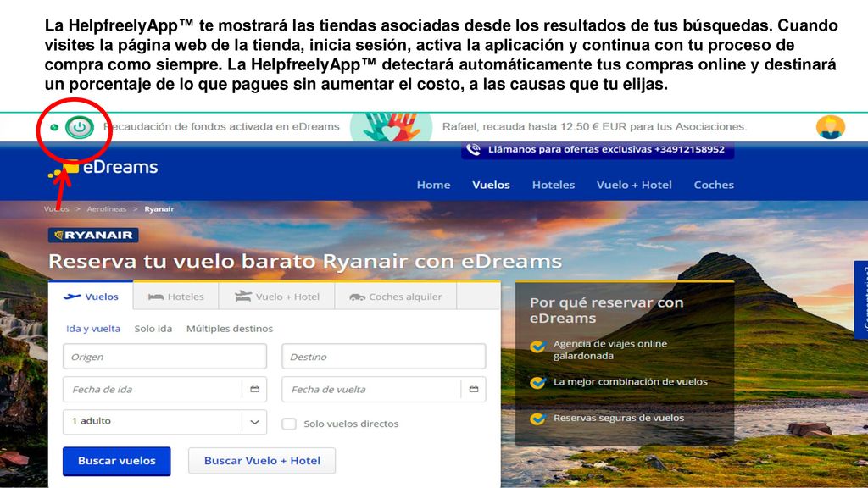
Task: Click 'La mejor combinación de vuelos' text
Action: point(631,382)
